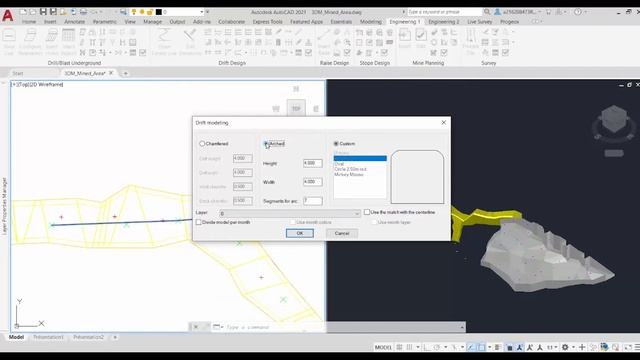Click the layer freeze sun icon
This screenshot has height=360, width=640.
[x=142, y=12]
